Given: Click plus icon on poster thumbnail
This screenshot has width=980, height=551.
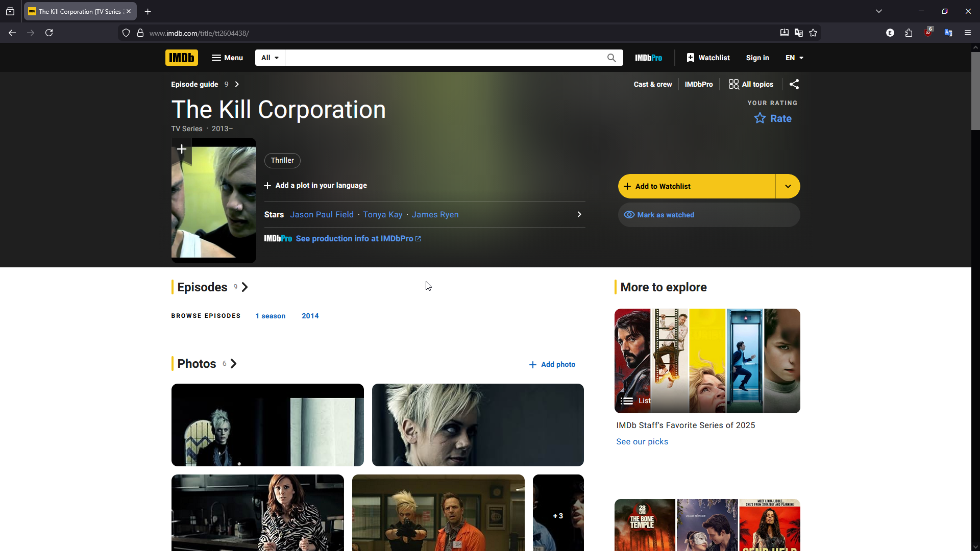Looking at the screenshot, I should [x=182, y=149].
